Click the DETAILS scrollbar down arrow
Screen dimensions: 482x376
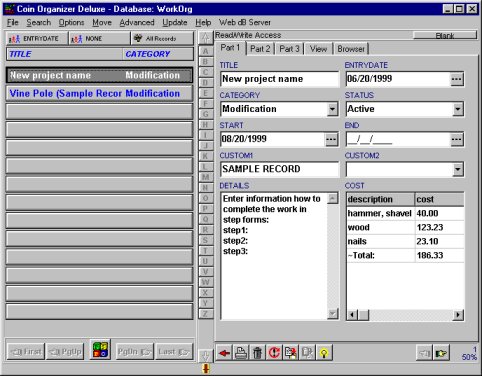point(333,313)
